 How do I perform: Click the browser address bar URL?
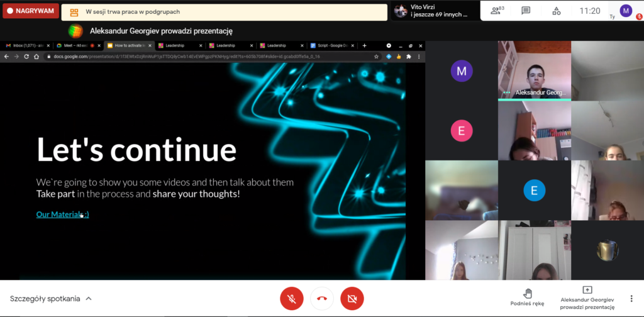click(189, 56)
